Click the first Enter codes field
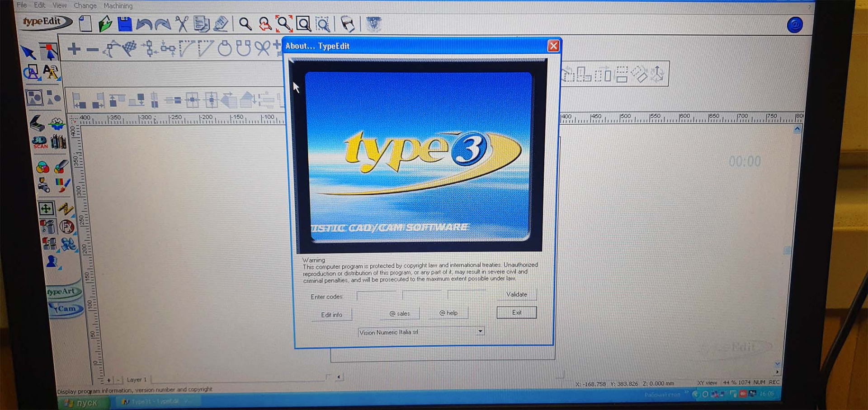 [376, 296]
